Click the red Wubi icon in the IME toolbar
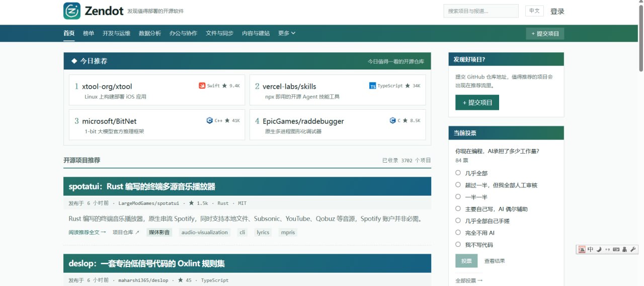644x286 pixels. 582,249
